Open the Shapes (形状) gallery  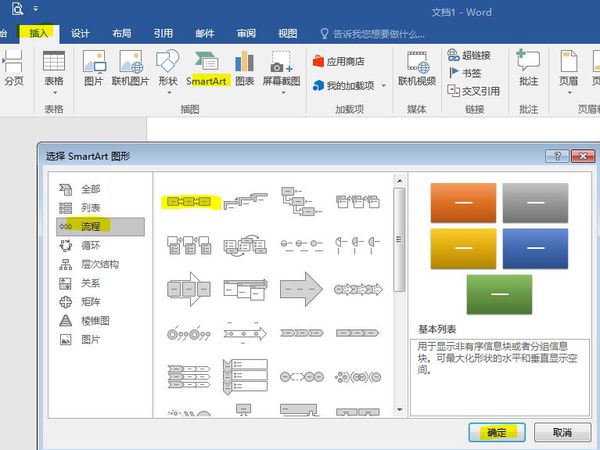[x=168, y=73]
